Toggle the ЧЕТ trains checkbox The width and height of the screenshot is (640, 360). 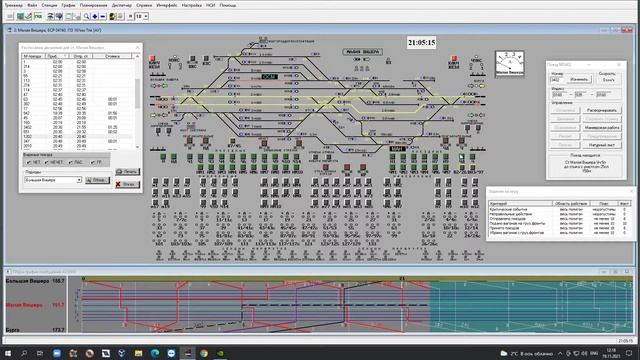[33, 162]
